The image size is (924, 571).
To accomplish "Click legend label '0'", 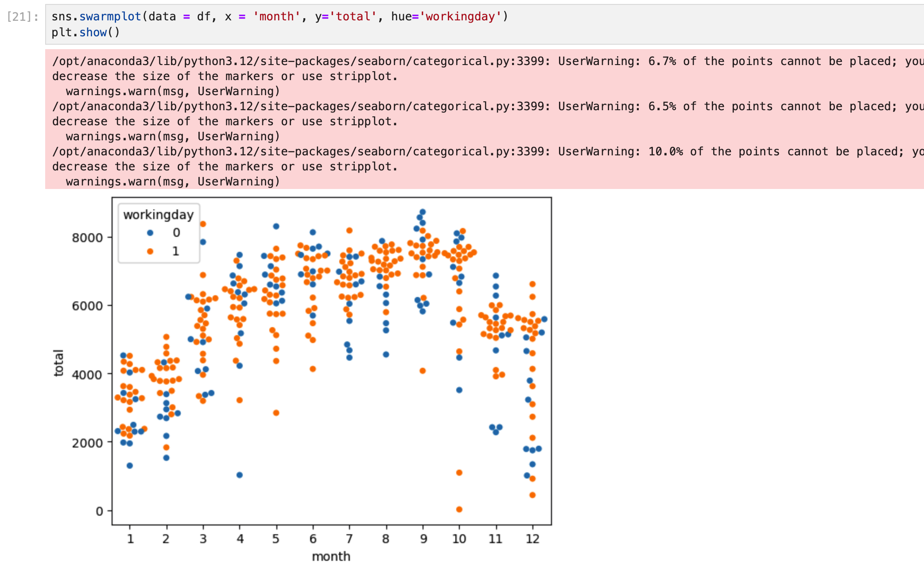I will click(x=176, y=233).
